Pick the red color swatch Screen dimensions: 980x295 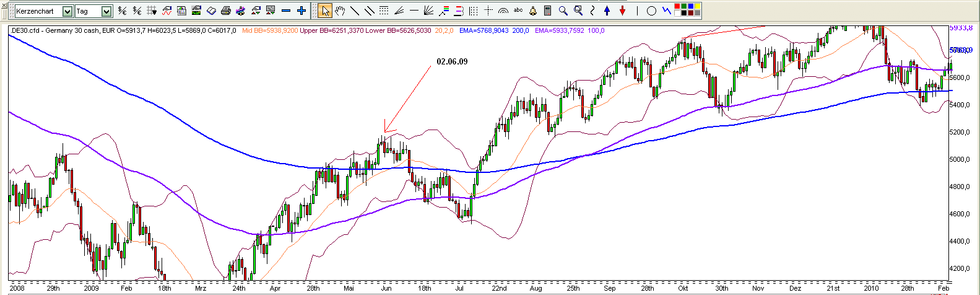pos(677,6)
